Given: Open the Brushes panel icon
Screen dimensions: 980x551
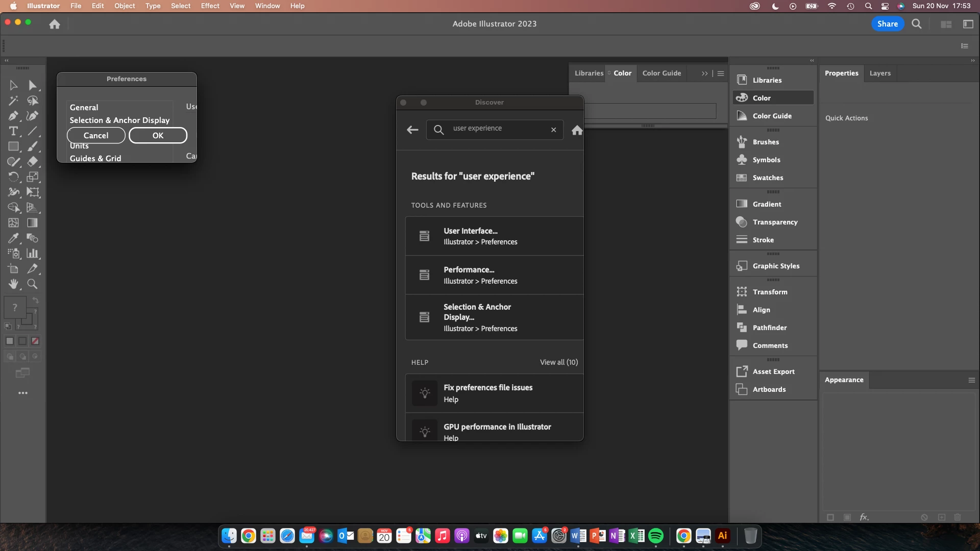Looking at the screenshot, I should 742,142.
